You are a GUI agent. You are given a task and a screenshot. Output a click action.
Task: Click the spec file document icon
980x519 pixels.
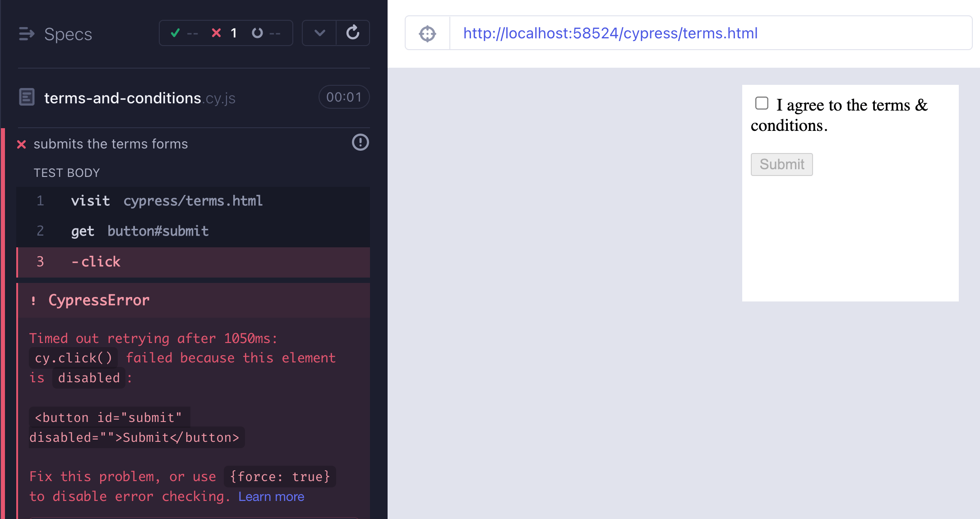(x=27, y=97)
